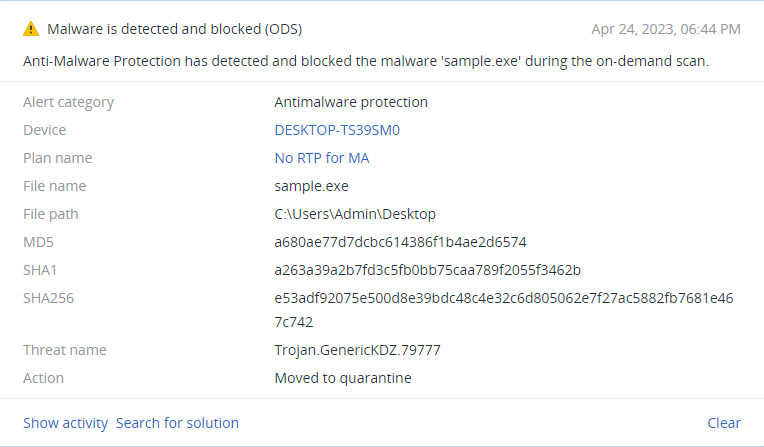This screenshot has width=764, height=447.
Task: Click the Alert category label
Action: coord(68,102)
